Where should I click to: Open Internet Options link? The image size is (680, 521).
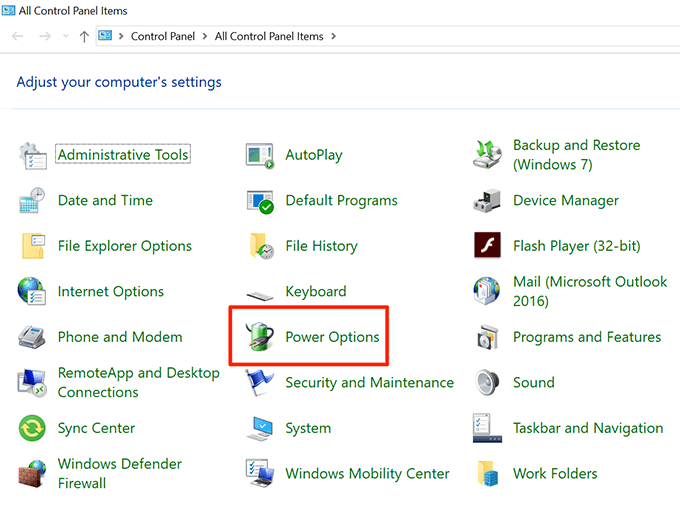point(111,292)
